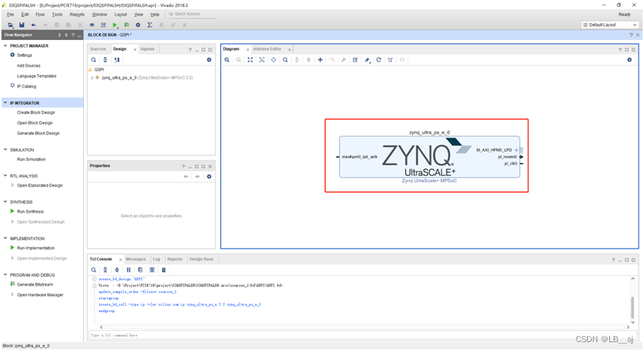Collapse the SYNTHESIS section

[x=5, y=202]
